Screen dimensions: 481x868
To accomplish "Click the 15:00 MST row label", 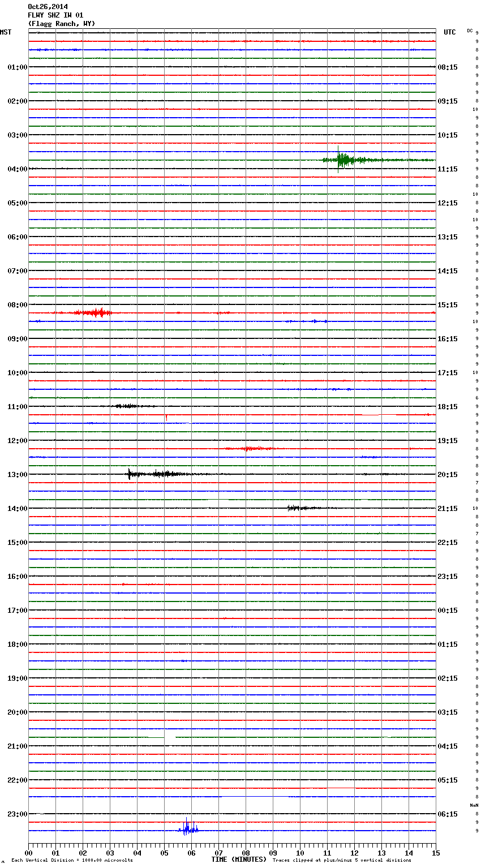I will pyautogui.click(x=18, y=543).
